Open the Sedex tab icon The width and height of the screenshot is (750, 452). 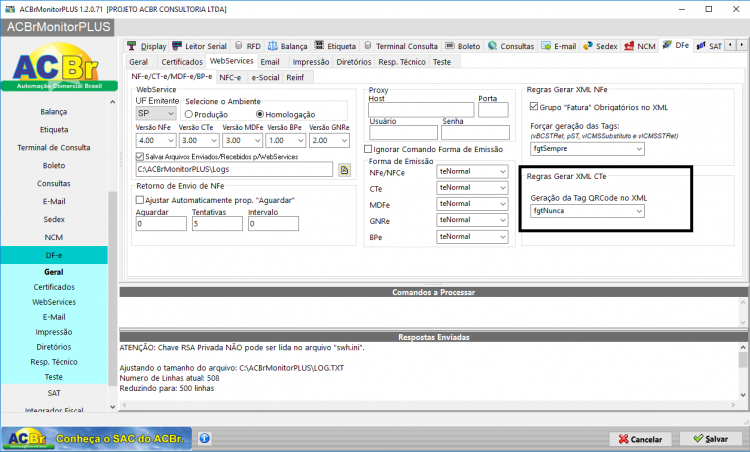coord(588,46)
